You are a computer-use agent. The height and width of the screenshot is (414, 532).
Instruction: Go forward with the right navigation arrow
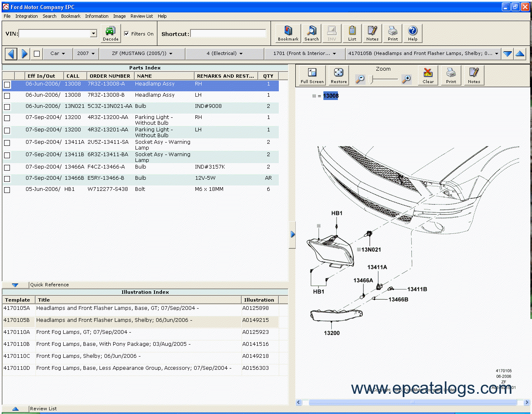[24, 54]
